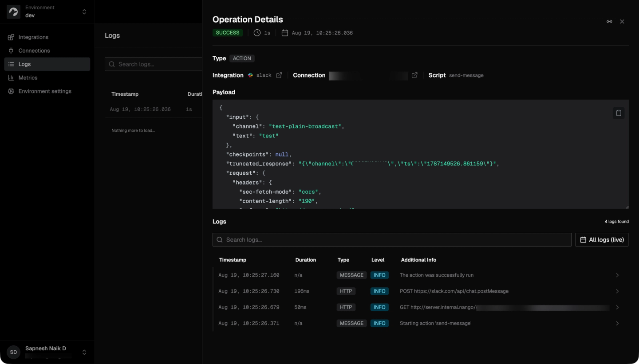This screenshot has height=364, width=639.
Task: Click the 50ms duration value
Action: pos(300,307)
